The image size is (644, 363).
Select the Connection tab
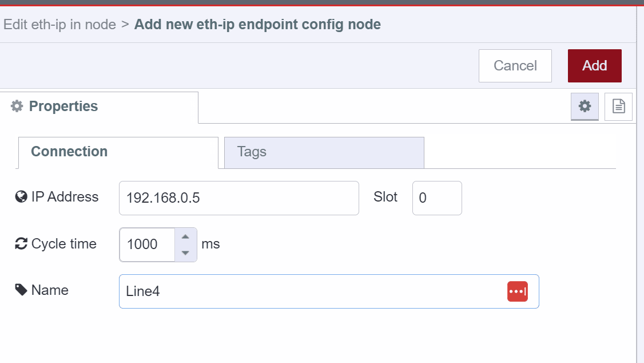coord(69,152)
